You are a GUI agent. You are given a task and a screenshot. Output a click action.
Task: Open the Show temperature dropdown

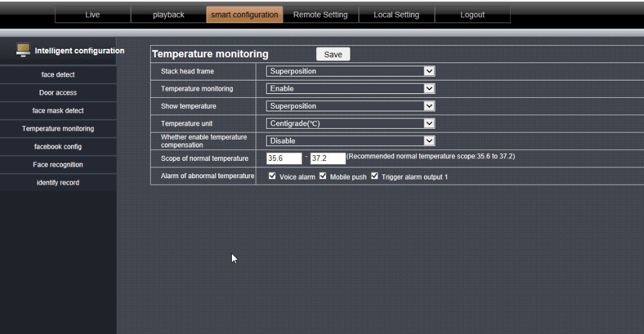click(x=350, y=106)
